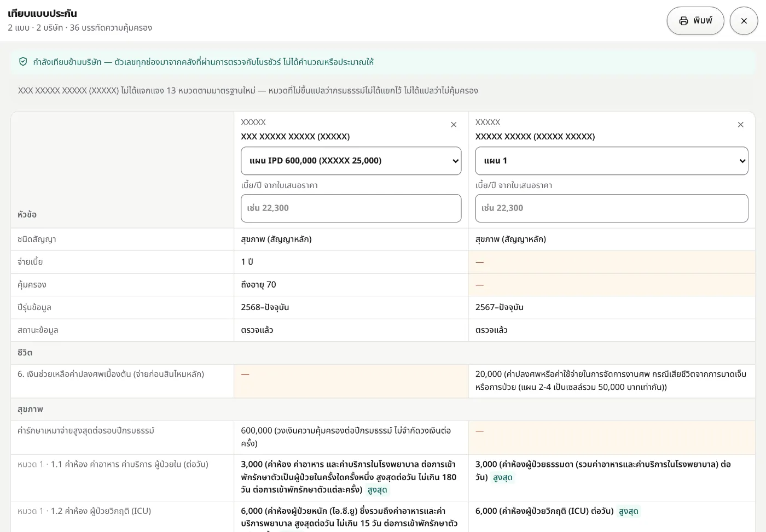766x532 pixels.
Task: Open the แผน IPD 600,000 plan dropdown
Action: (x=351, y=161)
